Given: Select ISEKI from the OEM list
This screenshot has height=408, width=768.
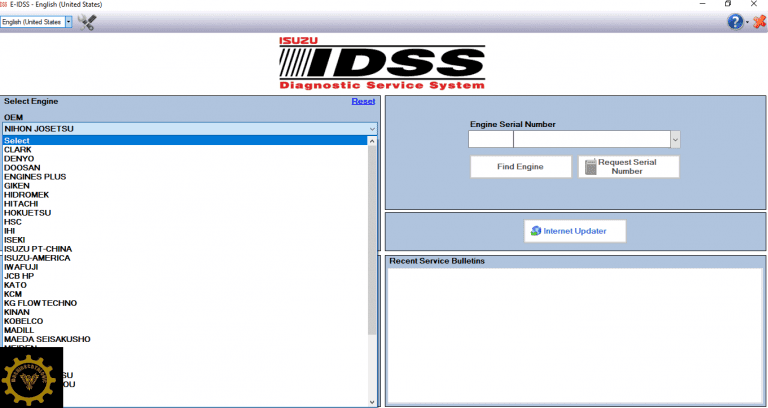Looking at the screenshot, I should coord(185,240).
